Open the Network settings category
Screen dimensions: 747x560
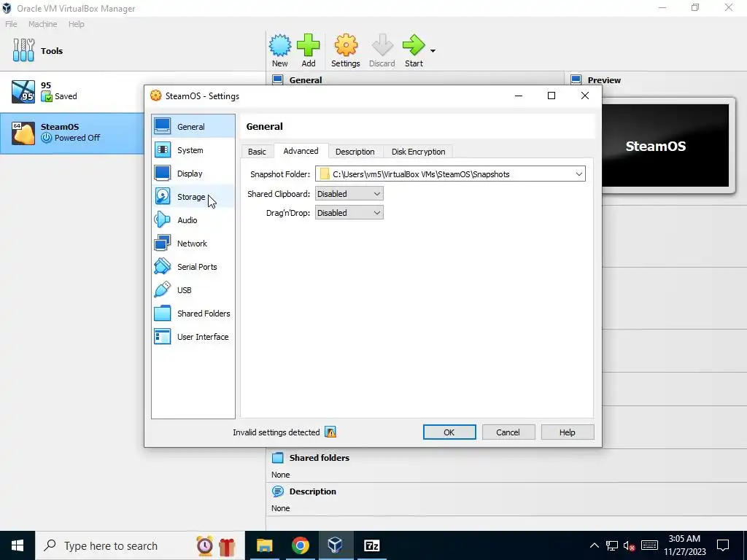(193, 244)
